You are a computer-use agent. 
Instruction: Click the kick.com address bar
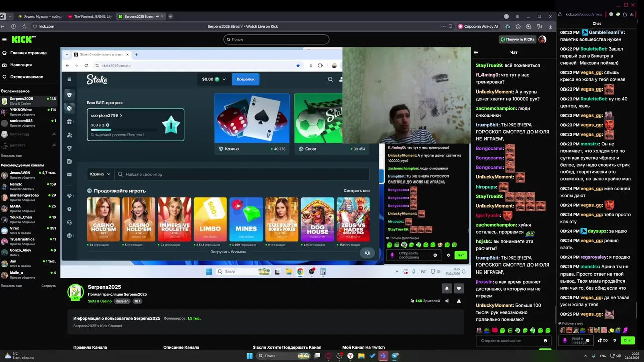click(x=47, y=26)
